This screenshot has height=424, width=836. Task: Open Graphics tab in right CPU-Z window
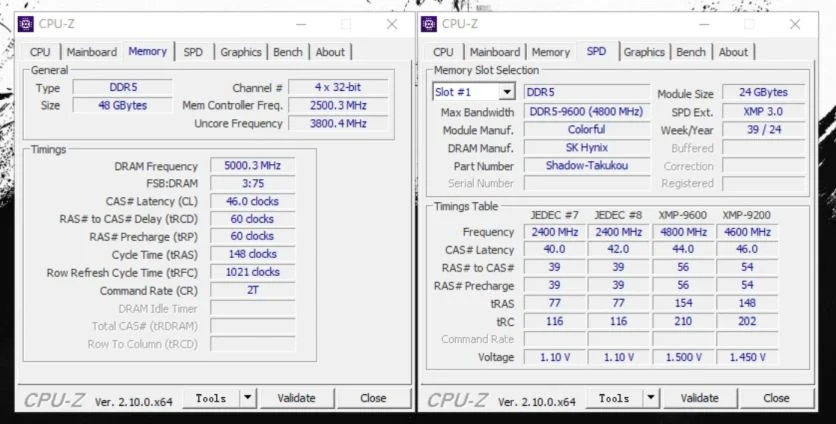point(644,52)
